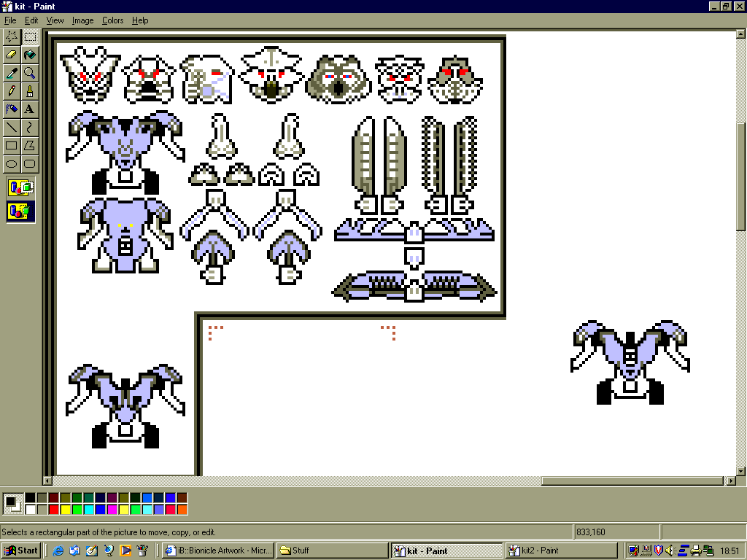747x560 pixels.
Task: Select the Magnifier tool
Action: click(29, 73)
